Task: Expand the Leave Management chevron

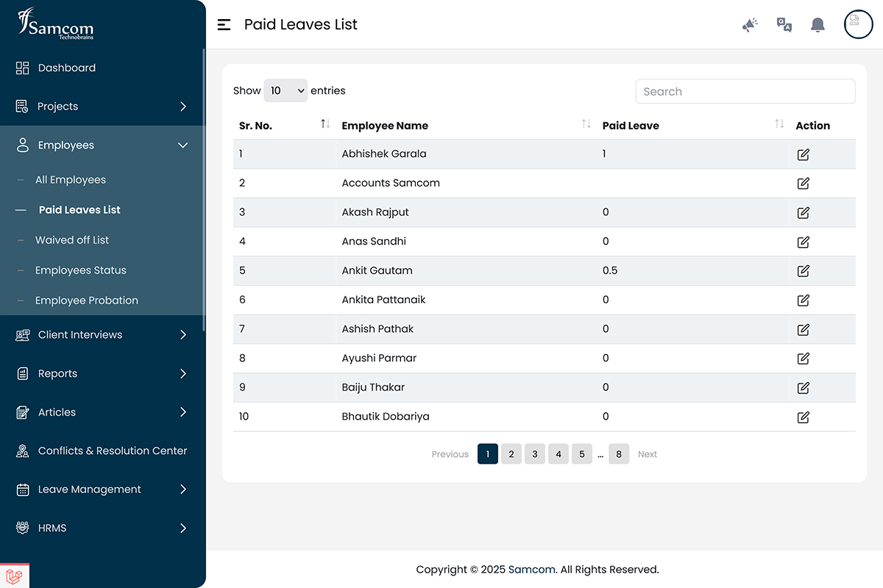Action: pyautogui.click(x=183, y=489)
